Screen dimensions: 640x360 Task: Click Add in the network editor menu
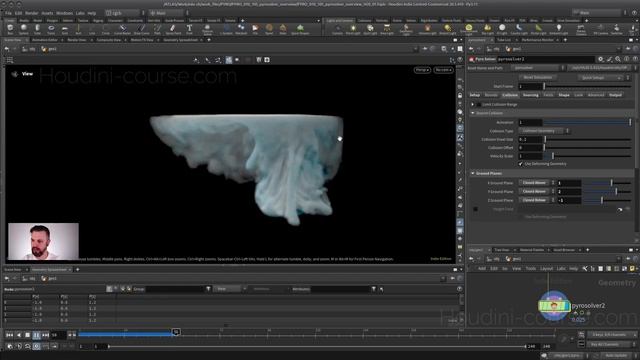[x=482, y=269]
